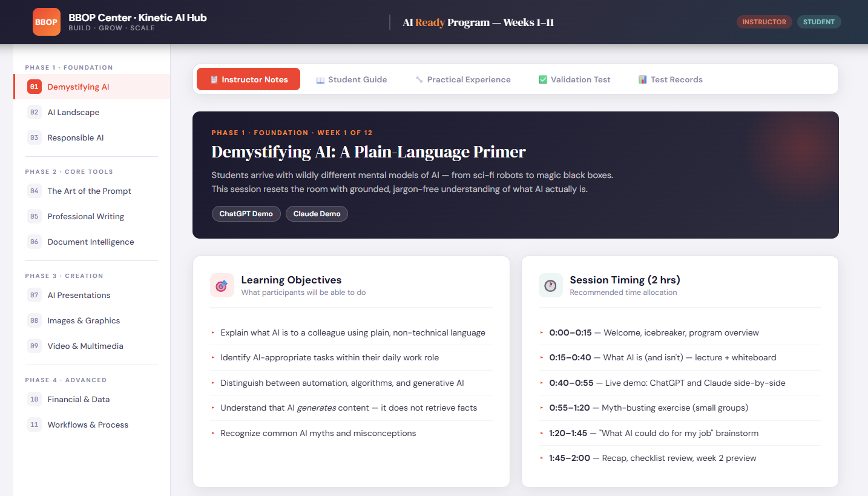Screen dimensions: 868x496
Task: Go to AI Landscape lesson
Action: click(92, 112)
